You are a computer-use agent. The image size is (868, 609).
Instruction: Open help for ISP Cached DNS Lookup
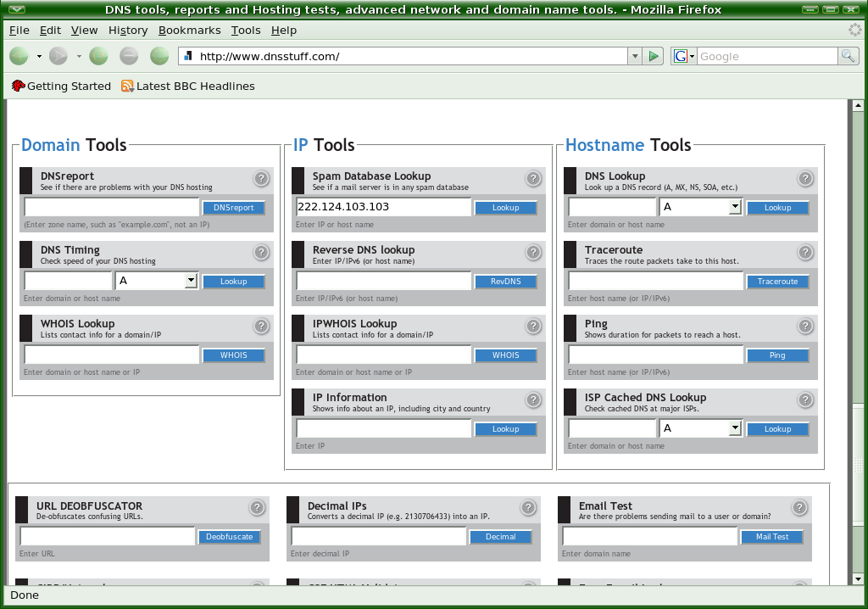click(805, 399)
